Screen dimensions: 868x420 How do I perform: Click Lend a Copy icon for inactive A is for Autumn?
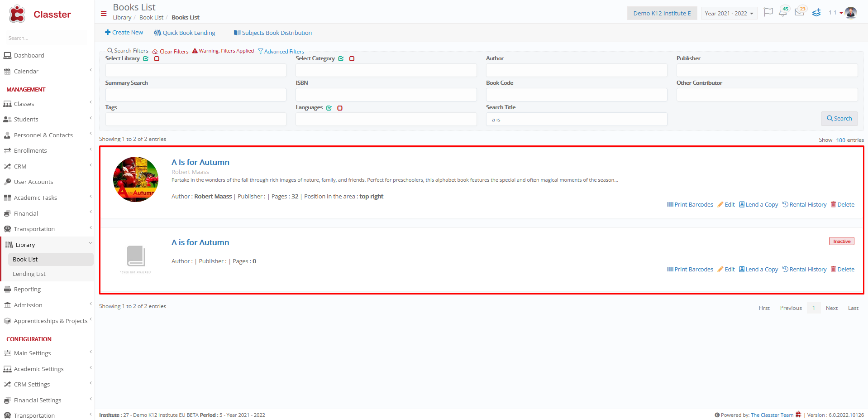[742, 269]
